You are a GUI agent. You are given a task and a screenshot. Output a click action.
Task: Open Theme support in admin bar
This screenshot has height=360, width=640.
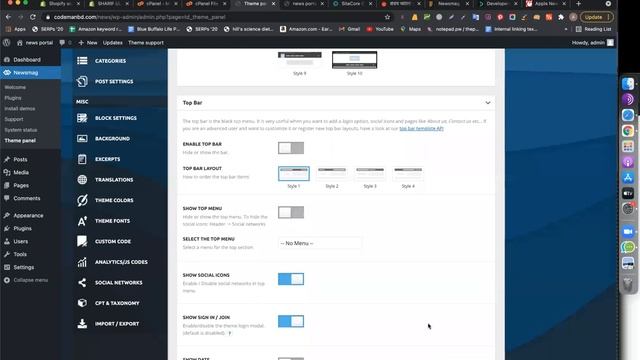coord(146,42)
